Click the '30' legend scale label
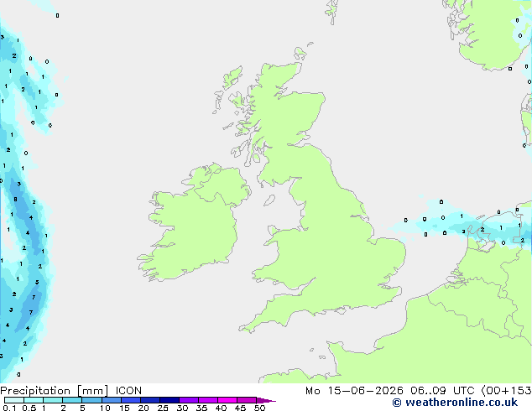The width and height of the screenshot is (532, 411). pos(182,408)
